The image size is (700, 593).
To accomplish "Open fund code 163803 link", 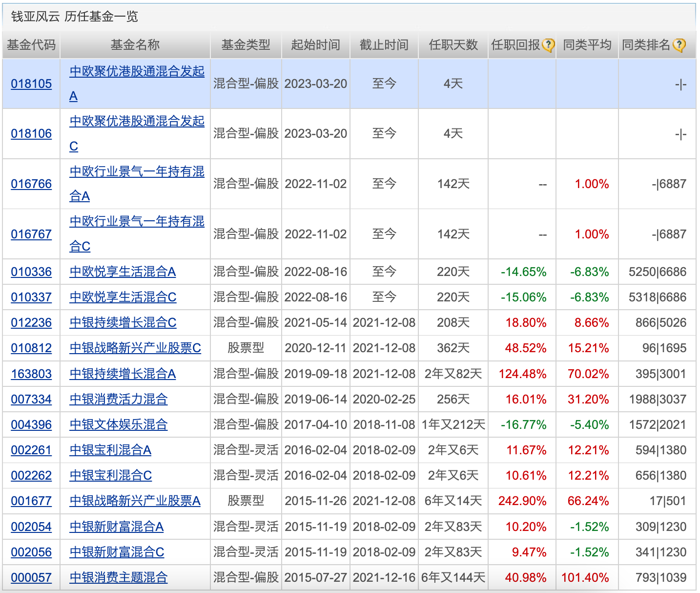I will (31, 374).
